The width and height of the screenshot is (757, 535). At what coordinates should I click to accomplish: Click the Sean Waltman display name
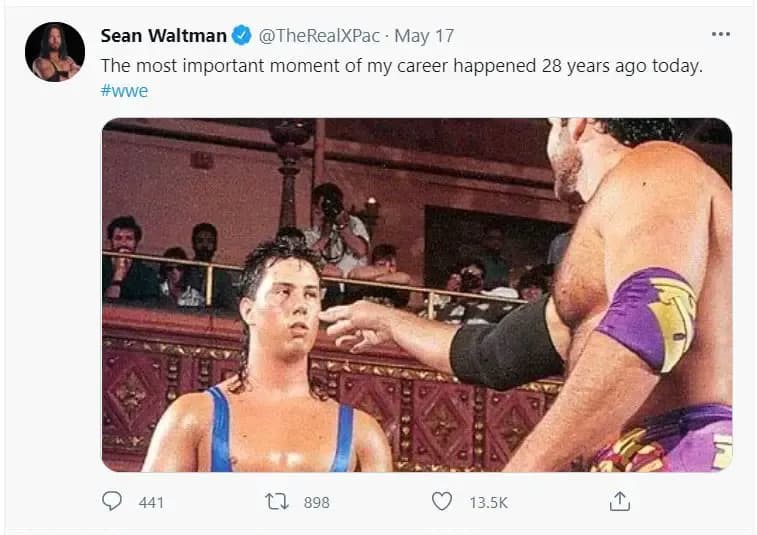[x=164, y=36]
